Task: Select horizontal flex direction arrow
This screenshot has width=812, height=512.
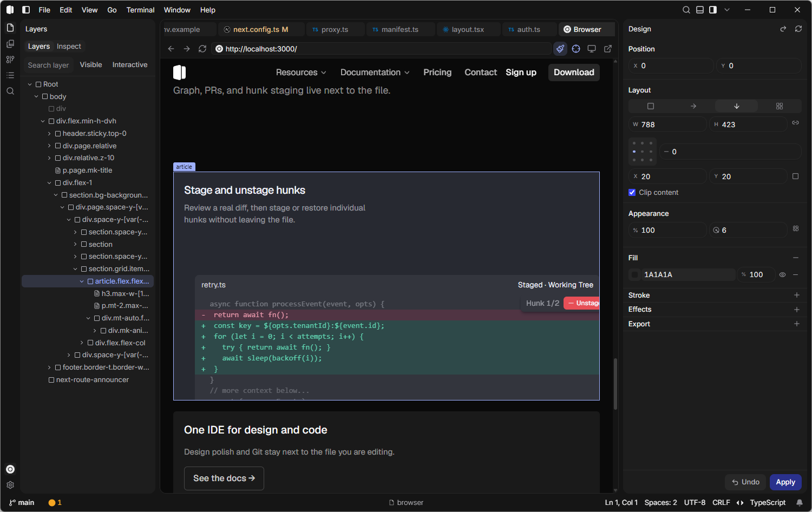Action: coord(693,106)
